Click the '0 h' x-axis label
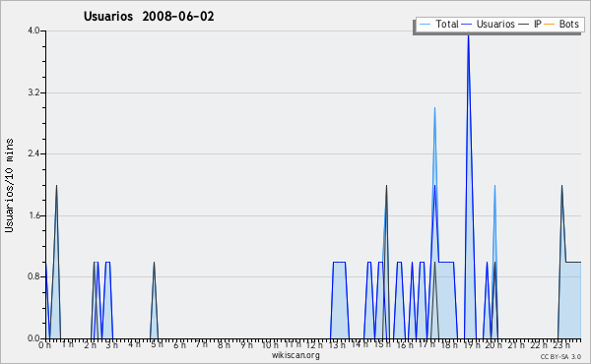 coord(44,345)
